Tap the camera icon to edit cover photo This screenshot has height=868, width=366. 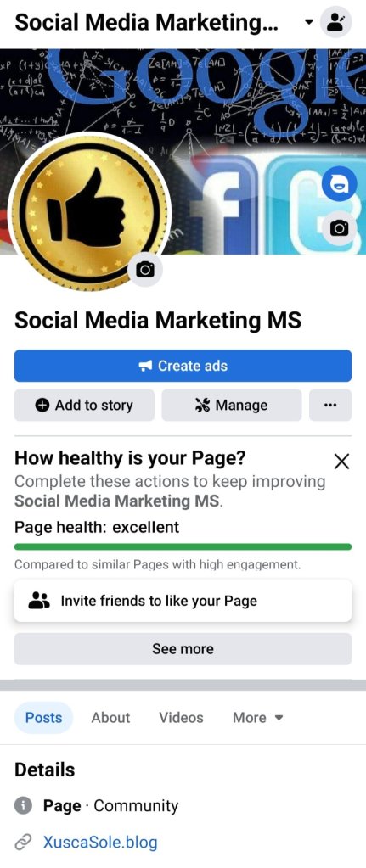click(x=339, y=227)
